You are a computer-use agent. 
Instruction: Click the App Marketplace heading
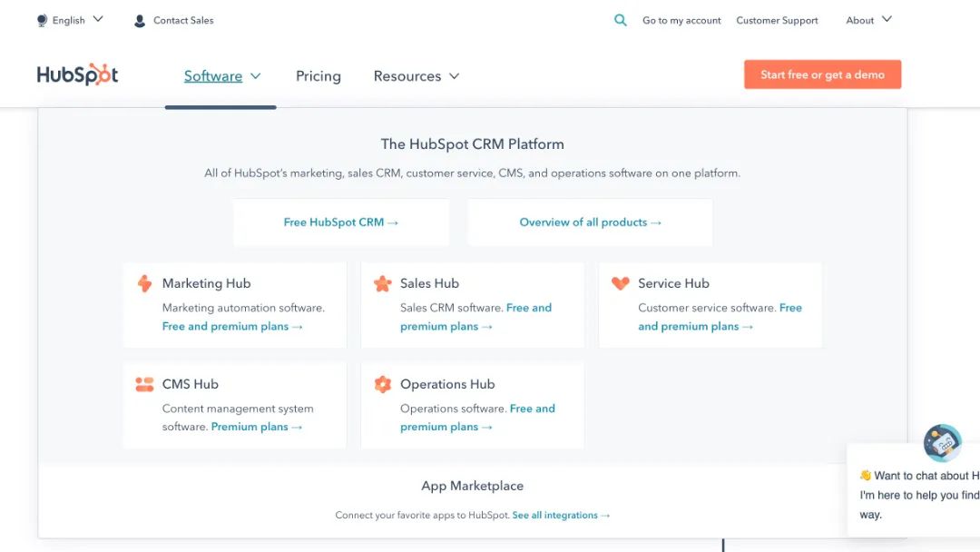coord(473,486)
